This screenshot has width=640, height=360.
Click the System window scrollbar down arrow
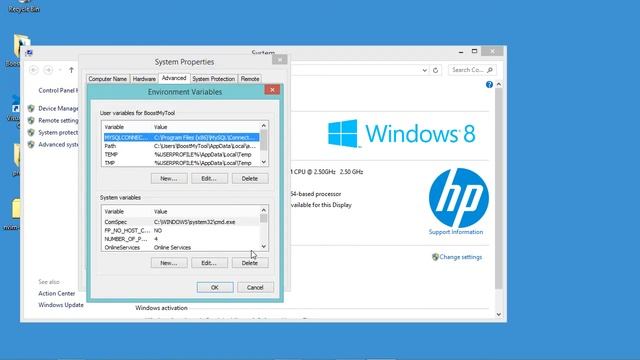click(498, 314)
